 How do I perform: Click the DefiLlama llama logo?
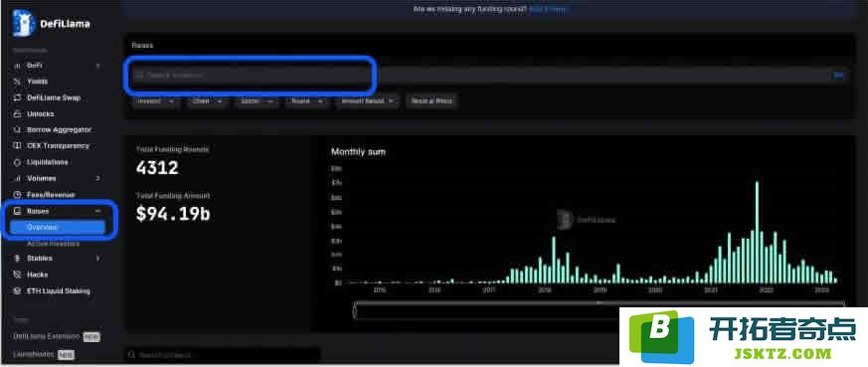pyautogui.click(x=23, y=23)
